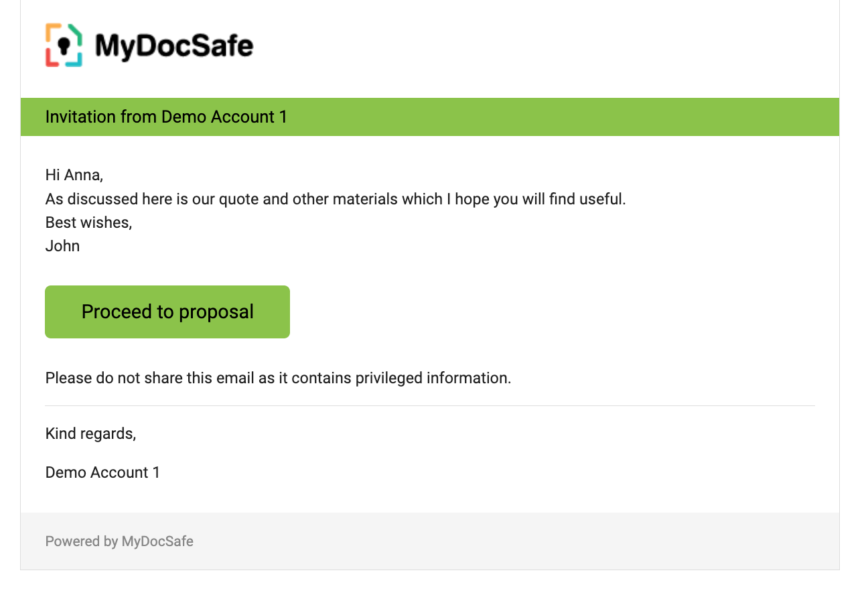The image size is (868, 591).
Task: Click the quote and other materials sentence
Action: click(335, 199)
